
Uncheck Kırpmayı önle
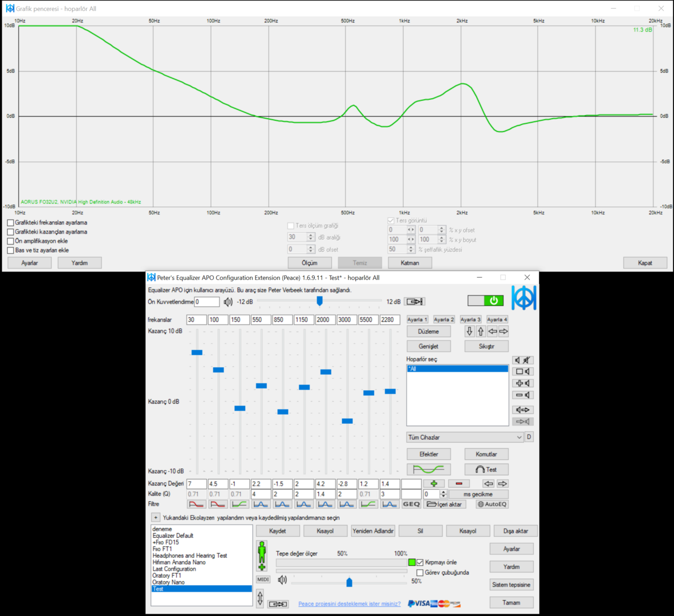click(420, 562)
